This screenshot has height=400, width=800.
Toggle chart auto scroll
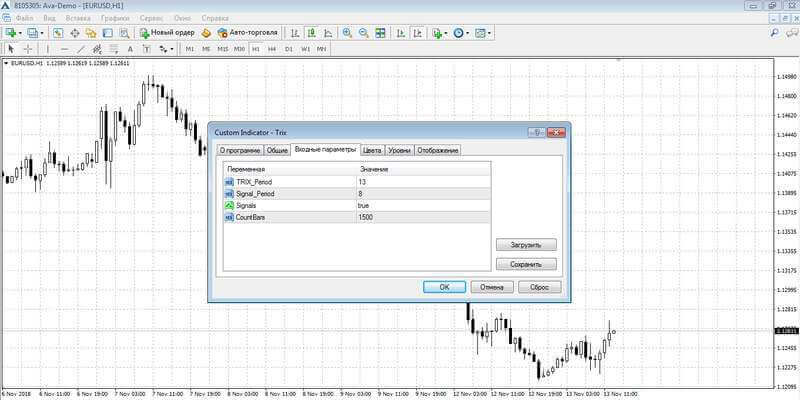(401, 33)
